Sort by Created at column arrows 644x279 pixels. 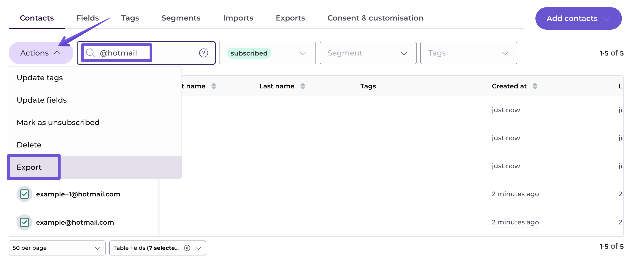tap(535, 86)
